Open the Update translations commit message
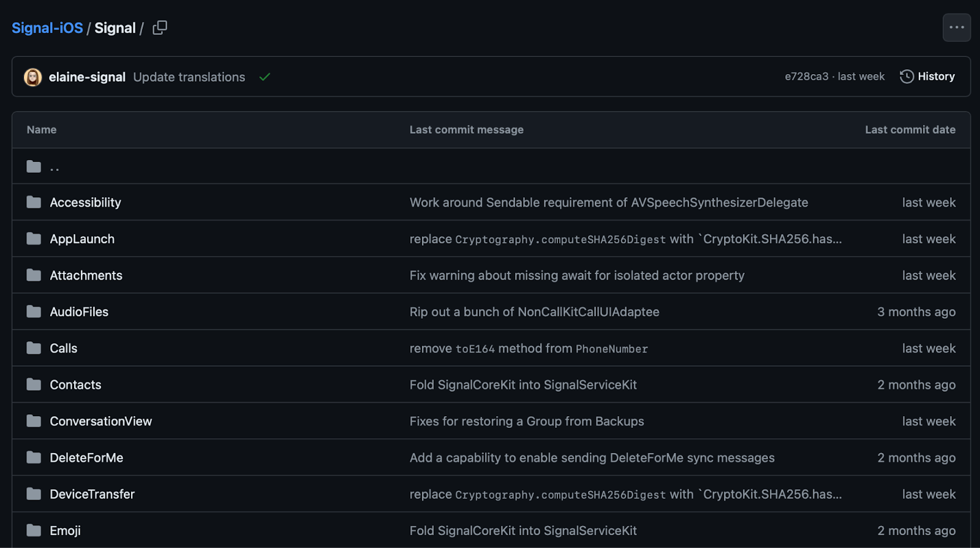 [189, 77]
